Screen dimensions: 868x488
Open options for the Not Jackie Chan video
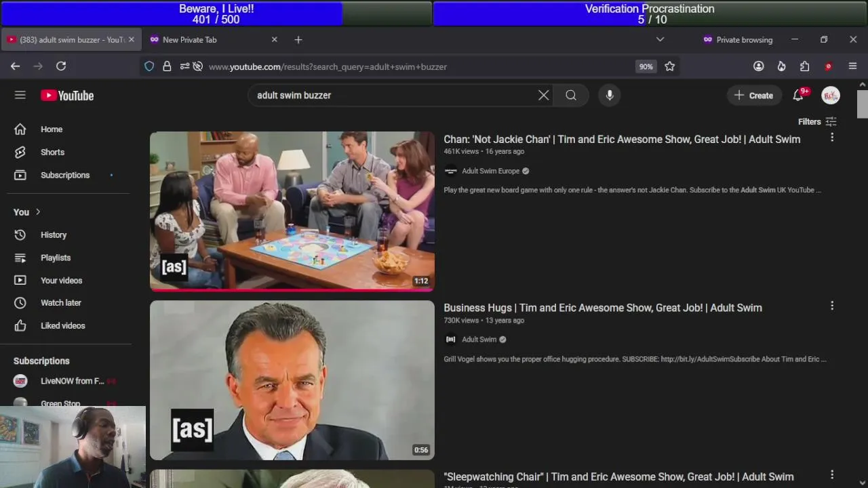[832, 138]
